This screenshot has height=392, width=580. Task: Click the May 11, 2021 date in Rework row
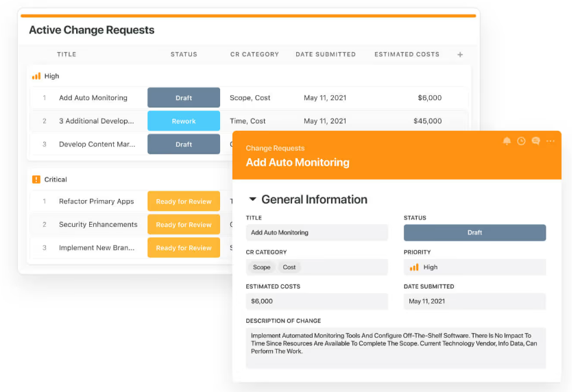[x=325, y=121]
